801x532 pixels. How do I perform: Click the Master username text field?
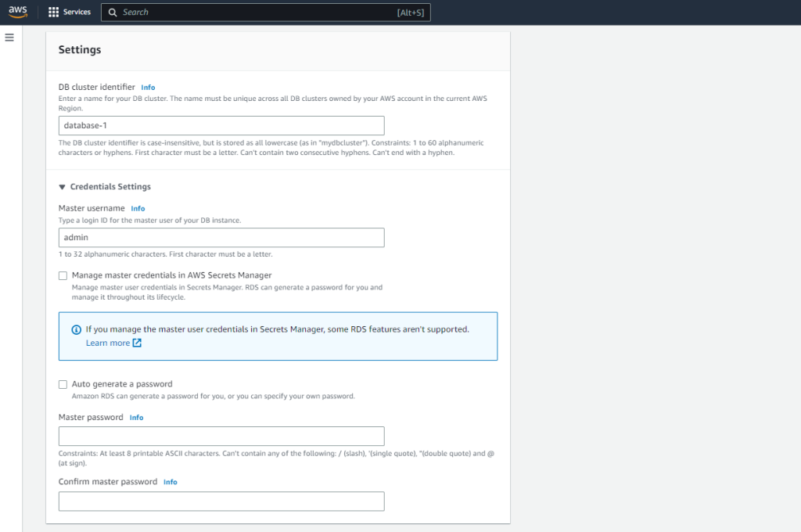221,238
